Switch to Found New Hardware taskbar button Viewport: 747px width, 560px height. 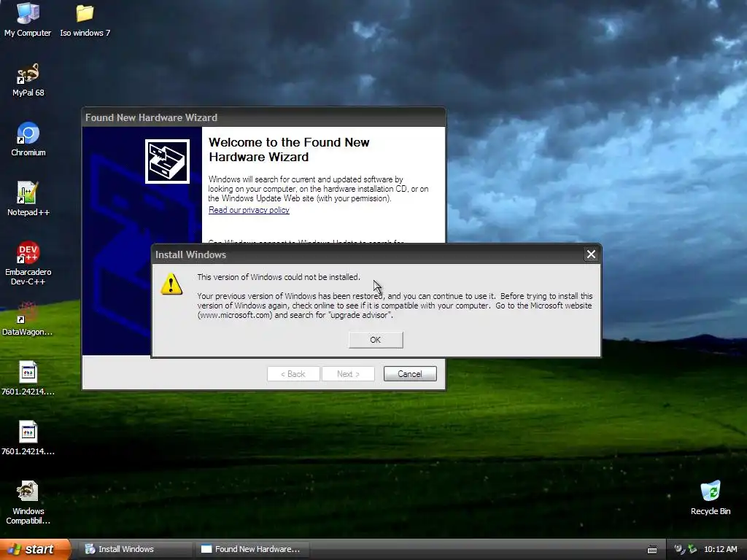(252, 549)
